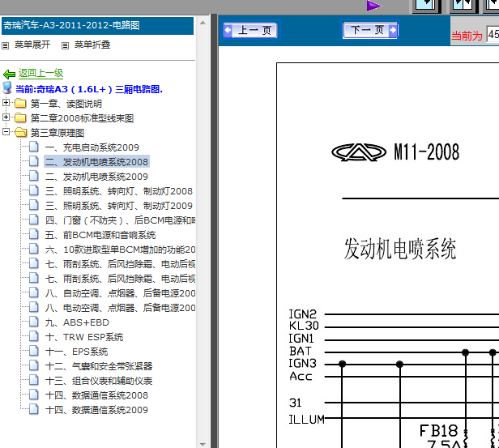Click the computer icon beside current section
Viewport: 499px width, 448px height.
pos(7,88)
